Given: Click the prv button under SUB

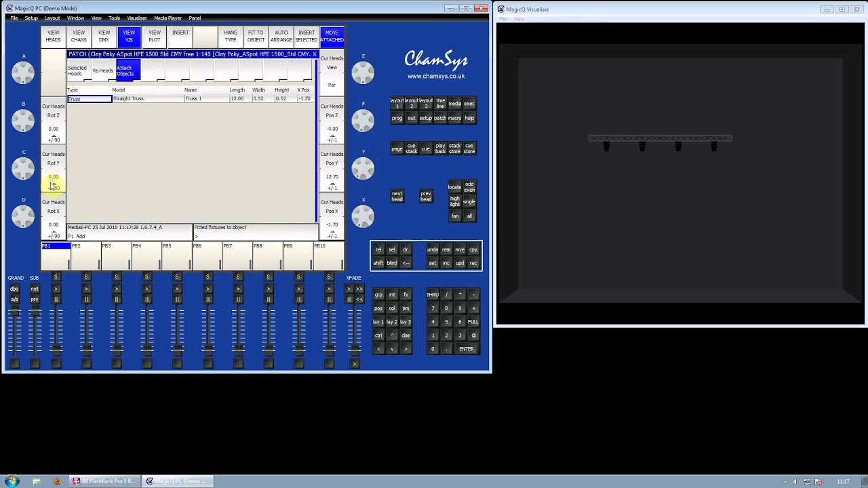Looking at the screenshot, I should coord(35,299).
